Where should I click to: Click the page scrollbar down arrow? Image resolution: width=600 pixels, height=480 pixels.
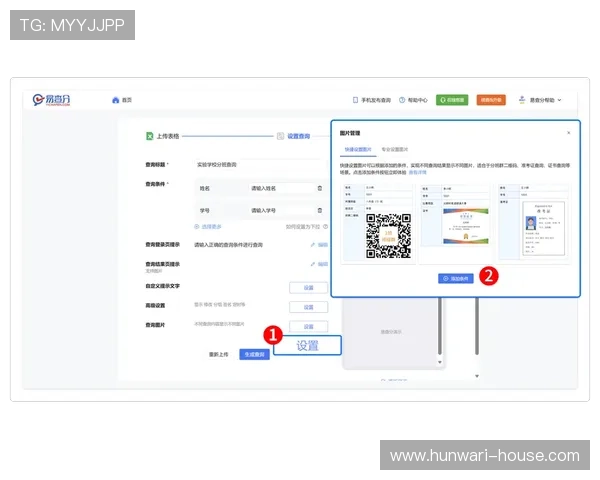click(477, 376)
